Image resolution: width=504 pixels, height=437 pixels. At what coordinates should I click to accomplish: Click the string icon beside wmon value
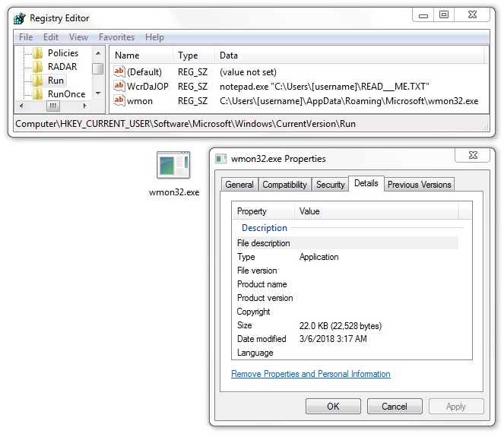(119, 100)
